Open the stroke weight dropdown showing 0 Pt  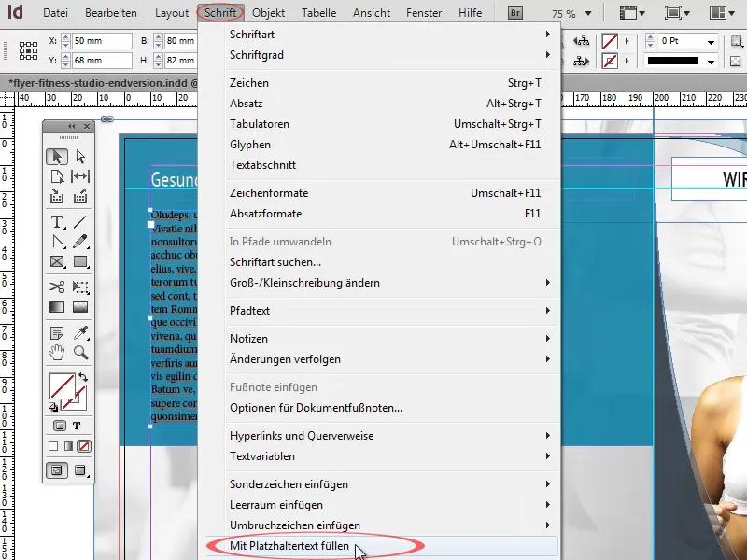pyautogui.click(x=711, y=42)
